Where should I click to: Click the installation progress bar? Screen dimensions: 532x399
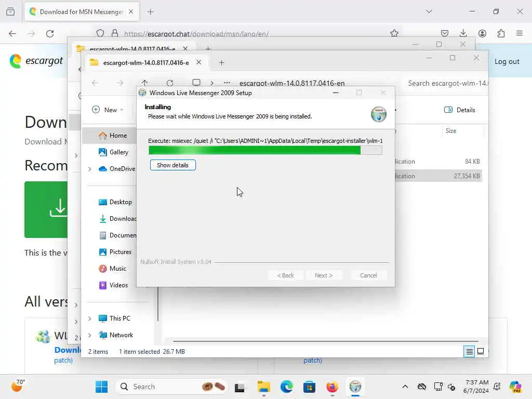coord(265,150)
